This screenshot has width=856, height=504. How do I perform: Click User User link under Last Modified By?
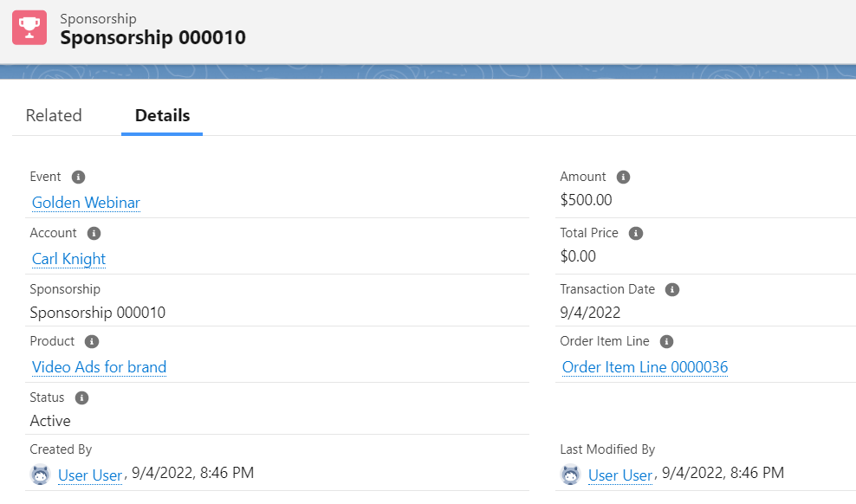[620, 475]
